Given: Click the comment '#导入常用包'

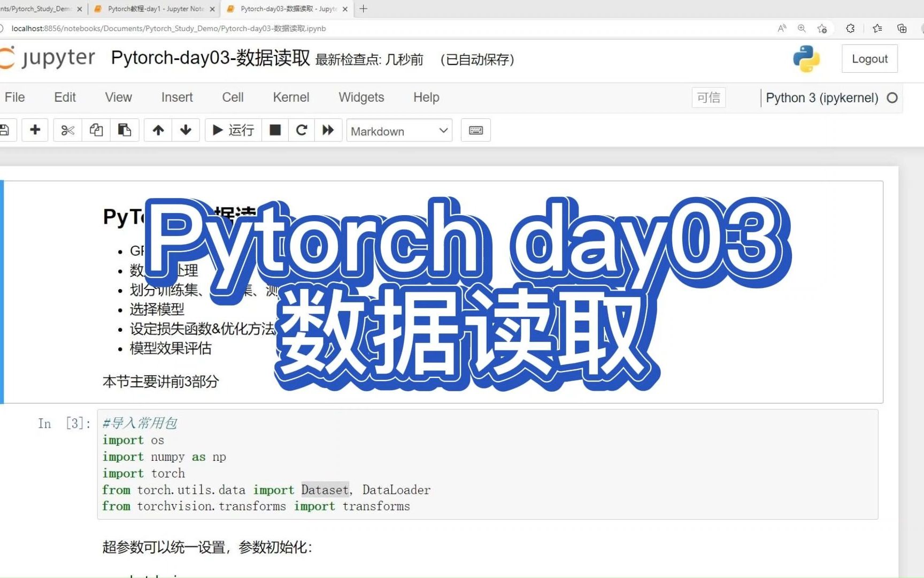Looking at the screenshot, I should (140, 423).
